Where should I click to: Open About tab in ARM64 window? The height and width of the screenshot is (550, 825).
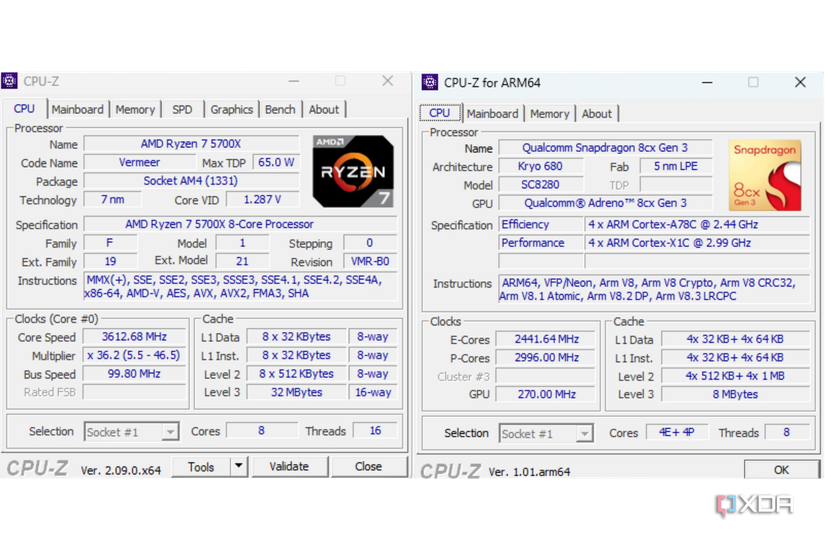597,114
